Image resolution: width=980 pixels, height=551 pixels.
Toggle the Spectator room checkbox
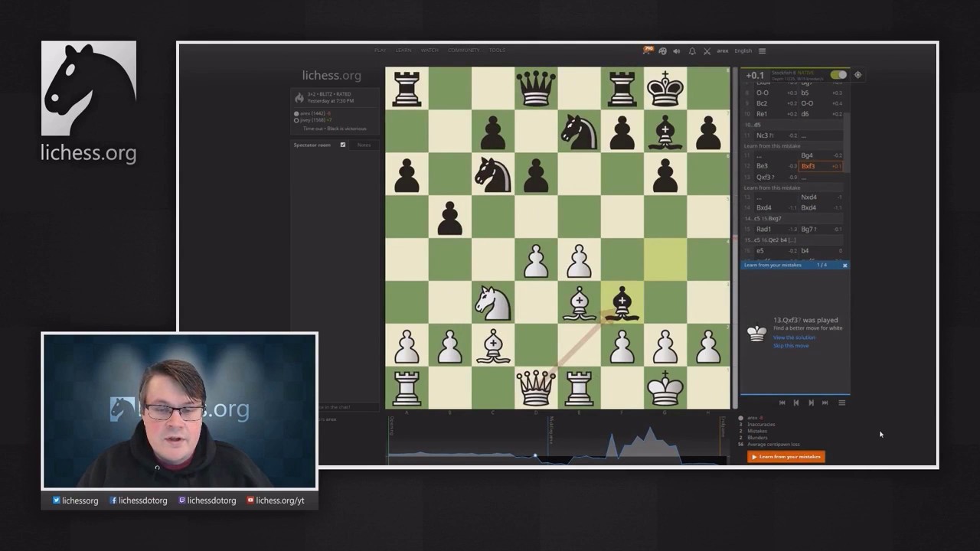pos(342,145)
